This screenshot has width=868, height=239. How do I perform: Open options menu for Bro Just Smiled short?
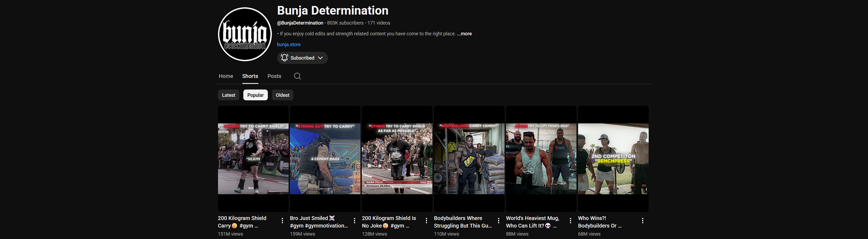pos(354,221)
